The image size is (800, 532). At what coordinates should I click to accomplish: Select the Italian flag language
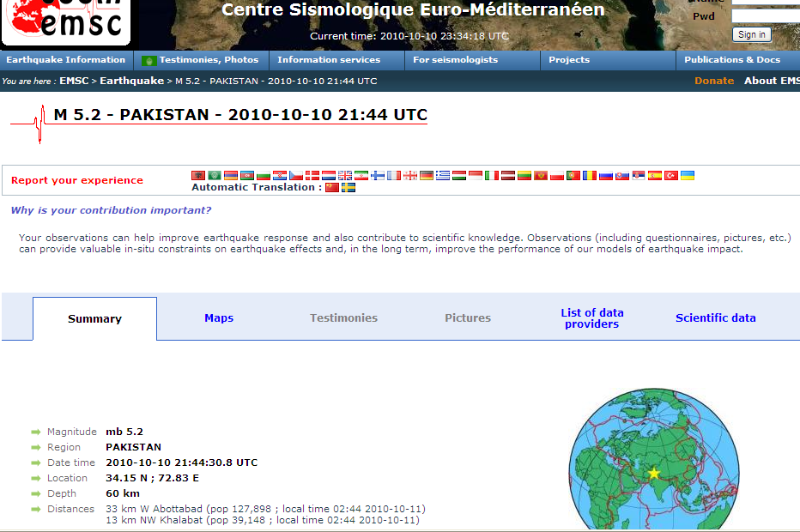pyautogui.click(x=493, y=175)
